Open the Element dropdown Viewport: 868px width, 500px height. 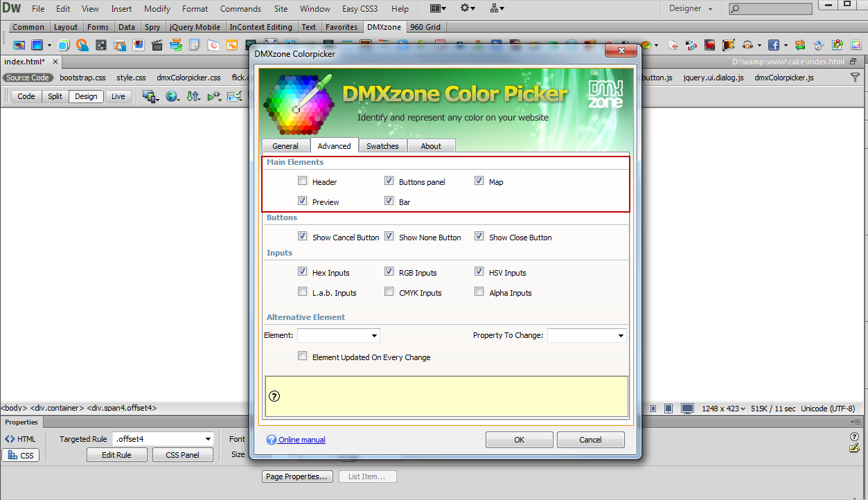(x=339, y=335)
